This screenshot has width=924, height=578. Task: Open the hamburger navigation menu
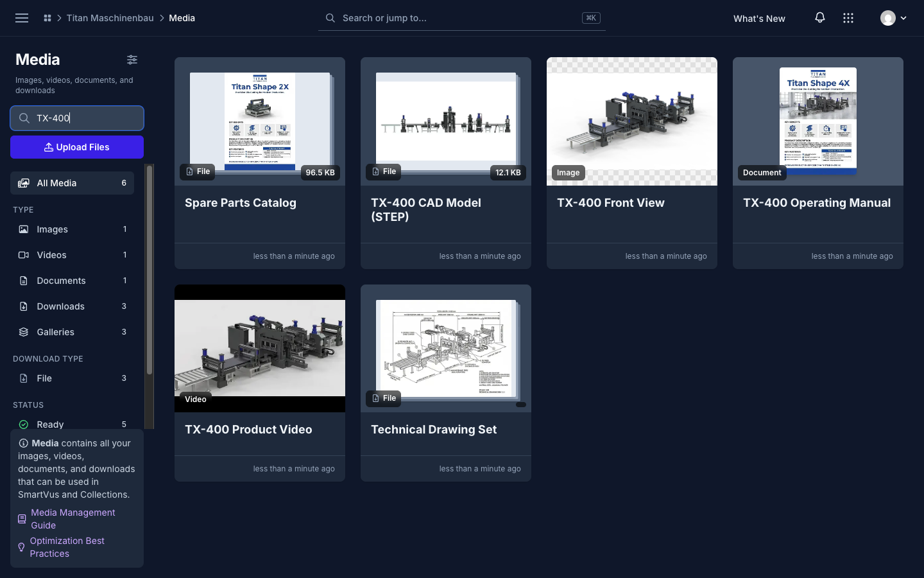point(22,18)
